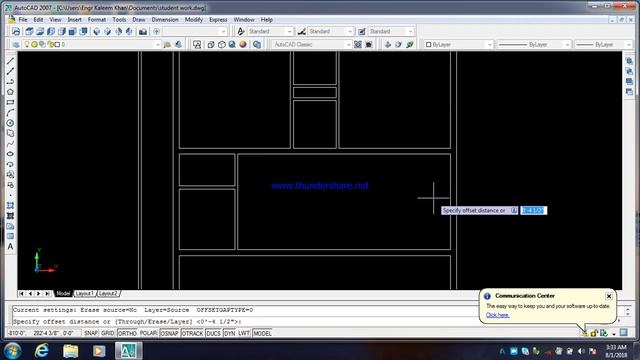Click the Layer Previous icon
The image size is (640, 360).
(x=178, y=44)
